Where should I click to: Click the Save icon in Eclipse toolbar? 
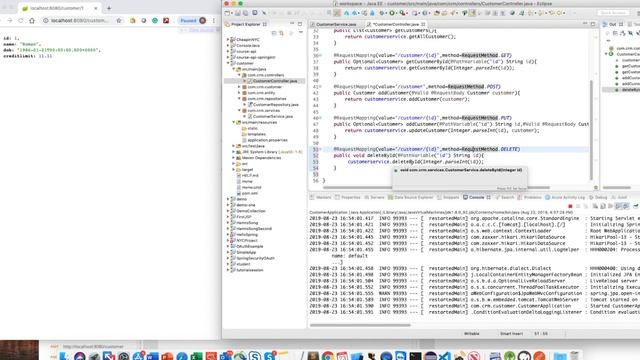point(238,13)
